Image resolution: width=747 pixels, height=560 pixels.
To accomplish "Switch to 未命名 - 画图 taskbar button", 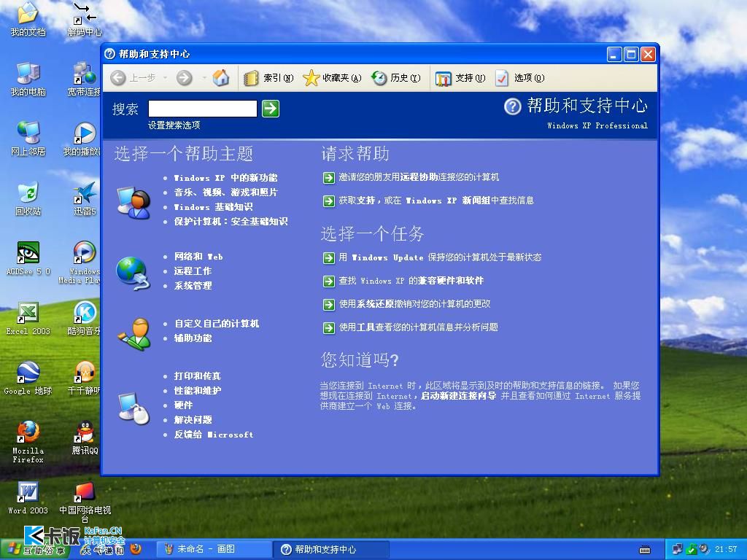I will point(214,549).
